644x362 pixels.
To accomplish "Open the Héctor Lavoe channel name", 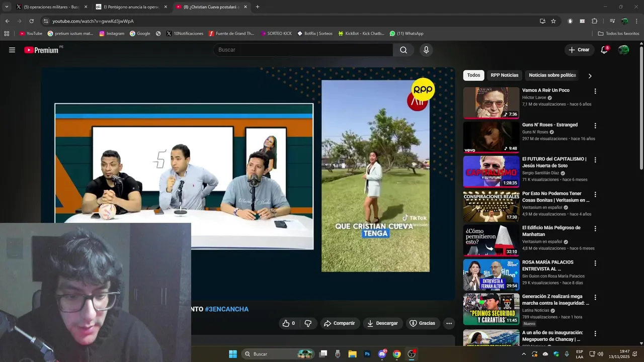I will tap(534, 98).
